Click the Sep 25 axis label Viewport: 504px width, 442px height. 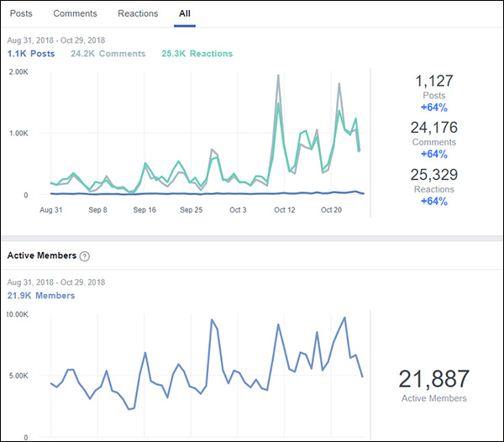point(192,210)
